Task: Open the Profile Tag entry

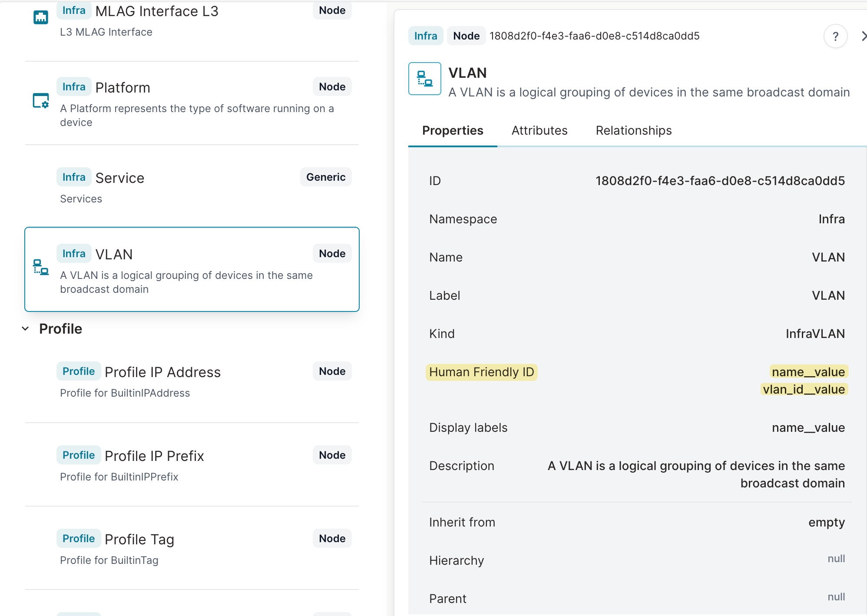Action: click(192, 548)
